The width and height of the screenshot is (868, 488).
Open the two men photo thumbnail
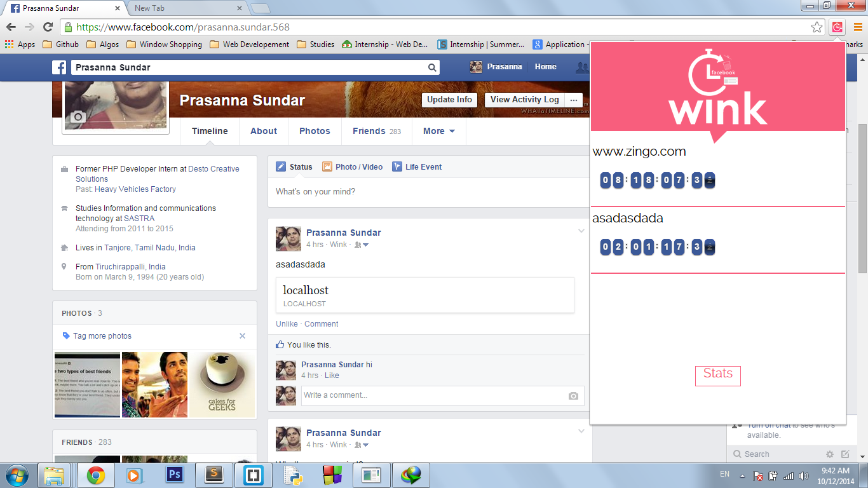click(x=154, y=384)
